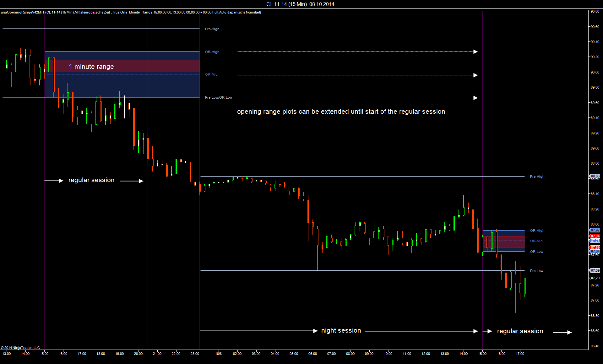Click the white arrowhead ending the OR-High dotted line

(x=475, y=52)
